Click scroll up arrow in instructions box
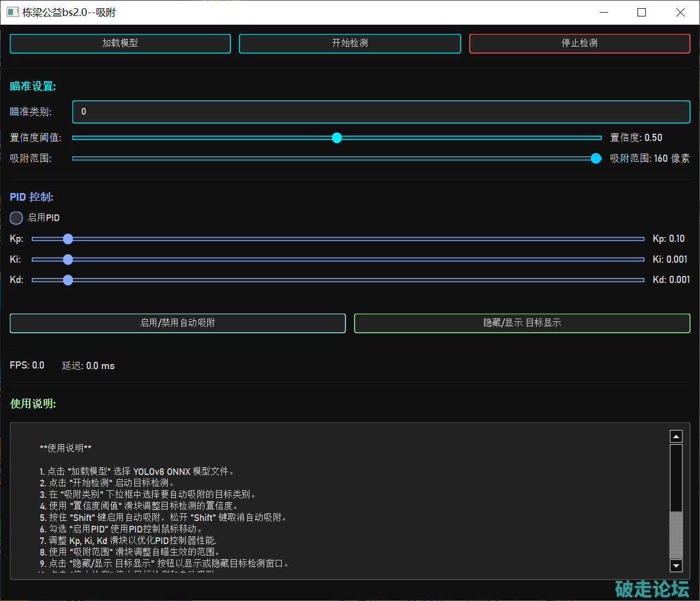The width and height of the screenshot is (700, 601). 676,436
